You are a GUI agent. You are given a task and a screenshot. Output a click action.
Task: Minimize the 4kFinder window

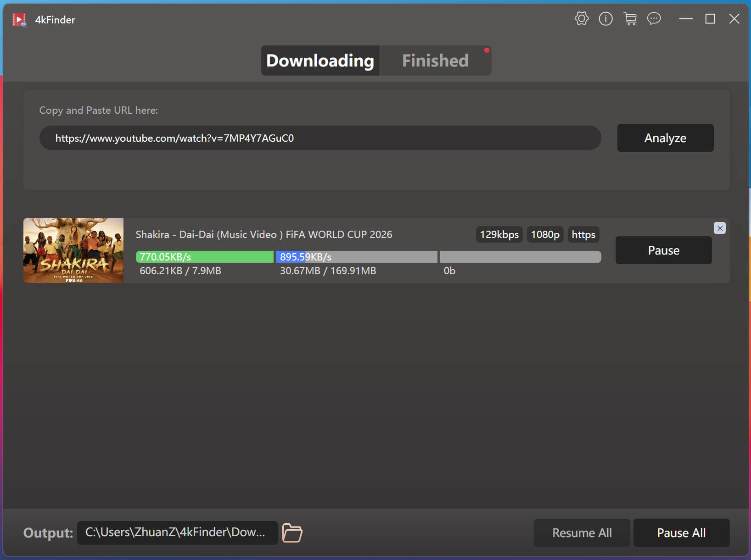pyautogui.click(x=686, y=19)
